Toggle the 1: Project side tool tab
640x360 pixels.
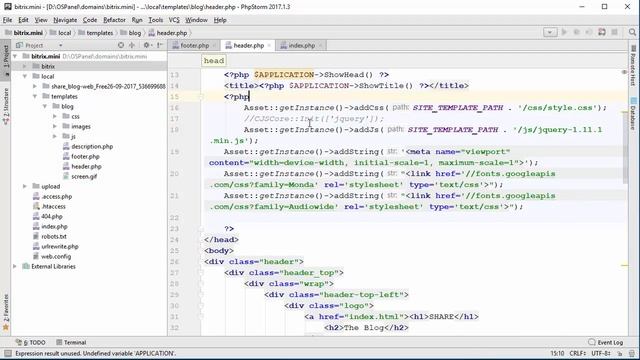click(6, 60)
